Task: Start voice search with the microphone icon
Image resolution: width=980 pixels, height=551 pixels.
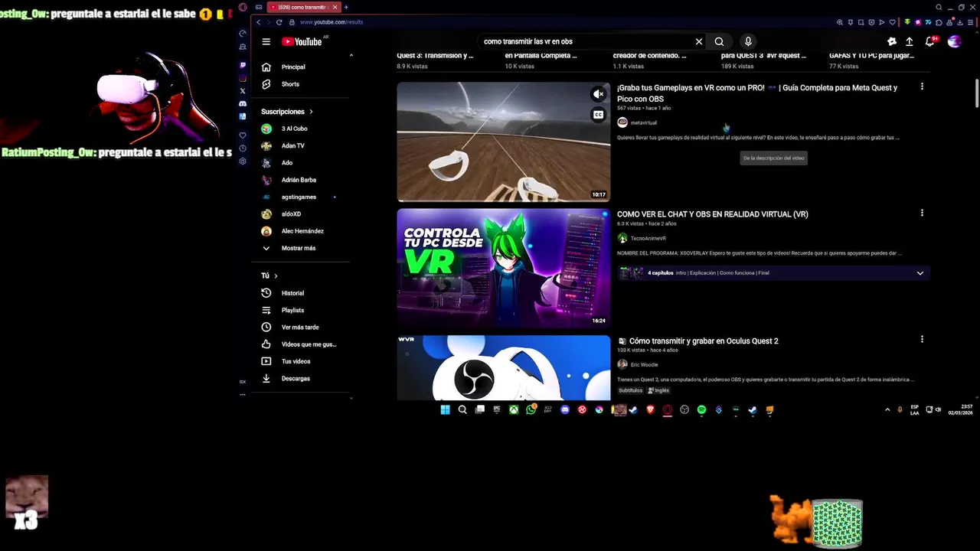Action: pos(748,41)
